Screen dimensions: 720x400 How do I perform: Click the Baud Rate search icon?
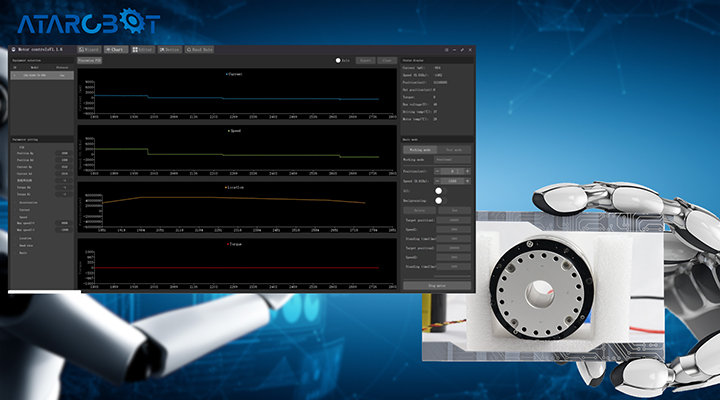188,48
